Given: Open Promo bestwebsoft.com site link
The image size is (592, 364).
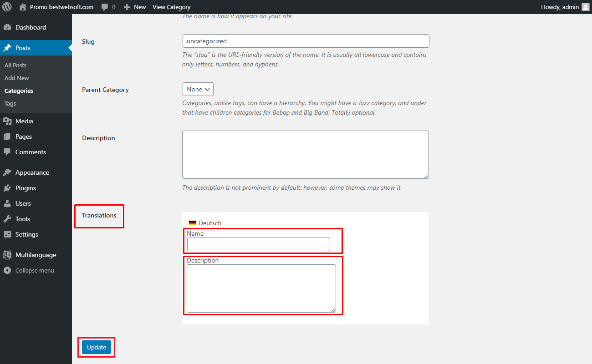Looking at the screenshot, I should pyautogui.click(x=61, y=7).
